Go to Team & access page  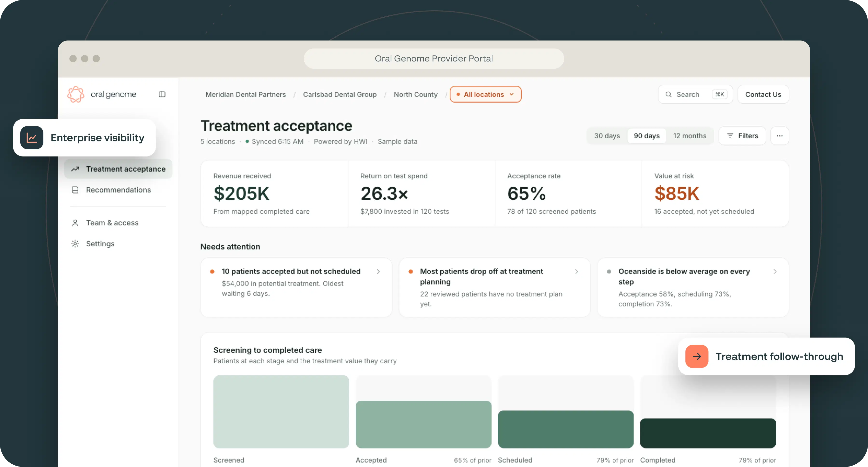(x=118, y=223)
